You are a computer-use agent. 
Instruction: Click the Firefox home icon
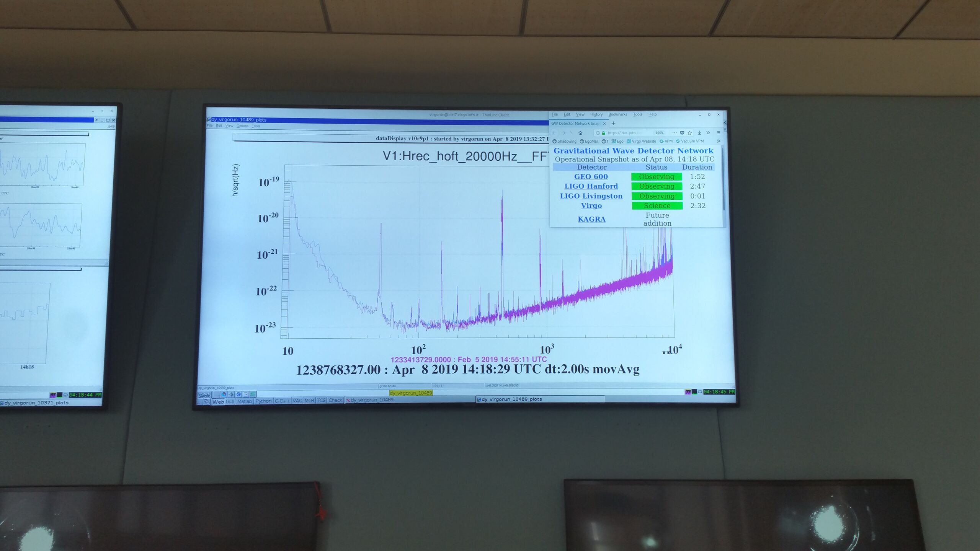tap(580, 133)
